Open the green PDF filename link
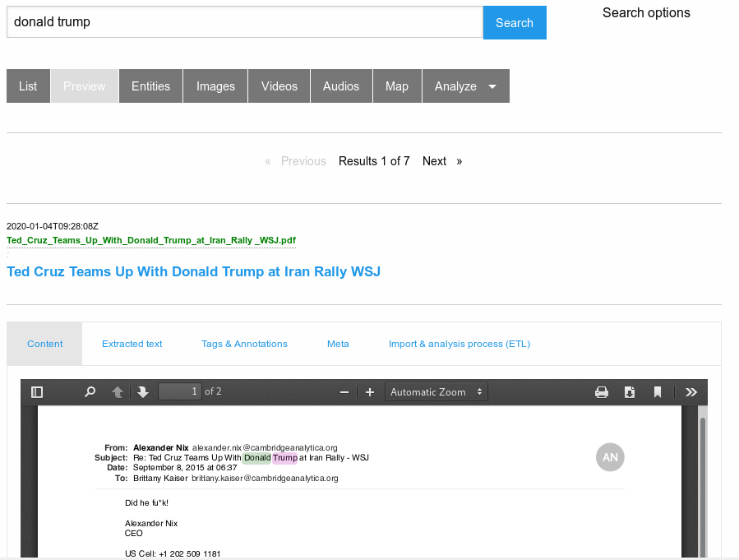Image resolution: width=739 pixels, height=560 pixels. point(151,240)
